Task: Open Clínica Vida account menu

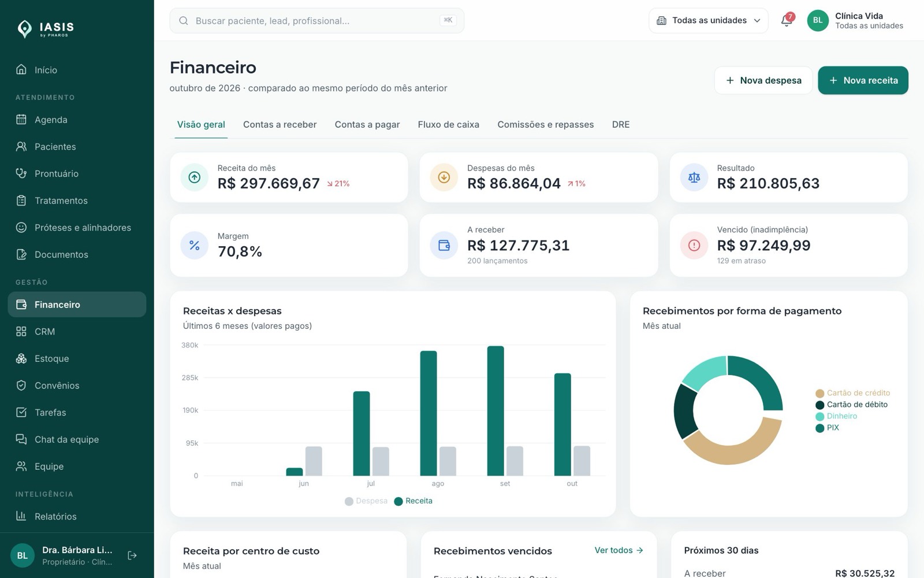Action: coord(856,20)
